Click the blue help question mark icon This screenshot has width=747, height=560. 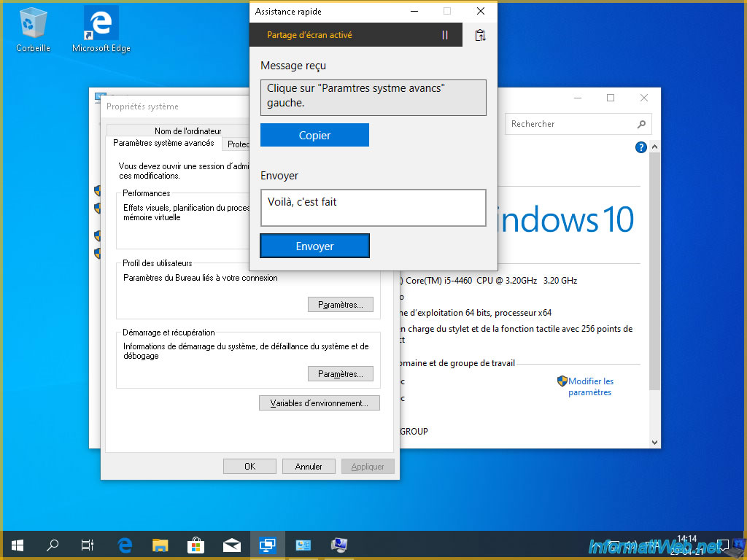[641, 147]
